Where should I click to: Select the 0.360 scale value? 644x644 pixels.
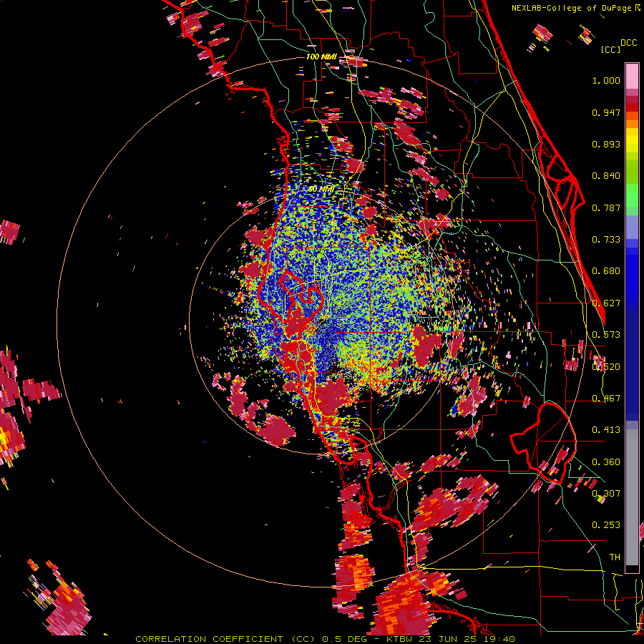click(606, 462)
